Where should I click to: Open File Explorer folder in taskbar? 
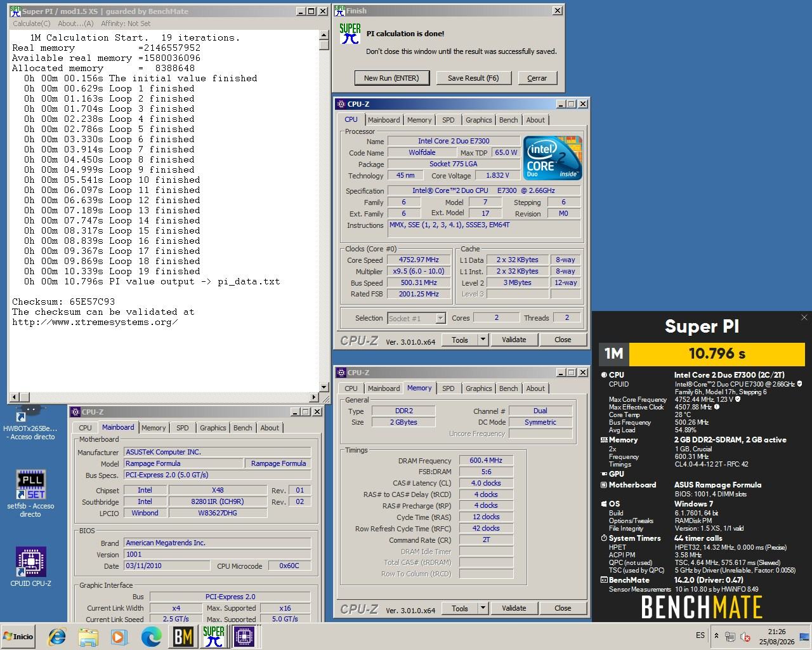point(88,637)
